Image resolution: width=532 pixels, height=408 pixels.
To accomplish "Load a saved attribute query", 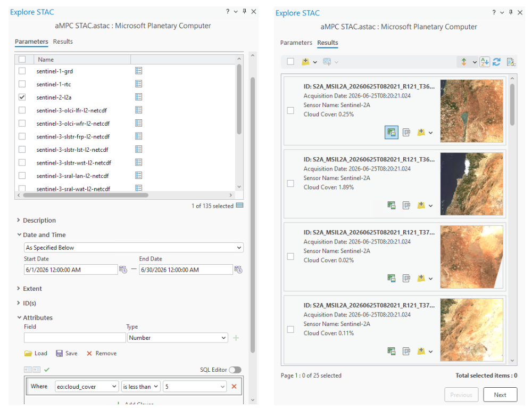I will pos(36,353).
